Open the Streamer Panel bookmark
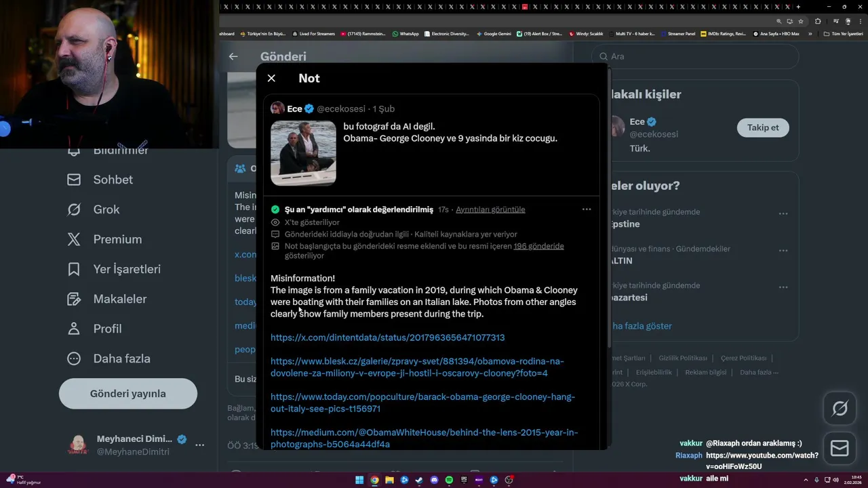The width and height of the screenshot is (868, 488). tap(677, 33)
